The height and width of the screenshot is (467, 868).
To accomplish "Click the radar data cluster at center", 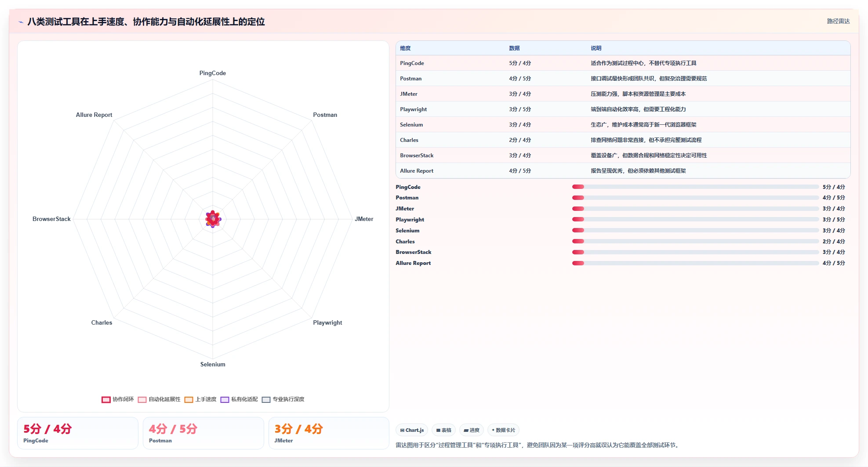I will pos(213,219).
